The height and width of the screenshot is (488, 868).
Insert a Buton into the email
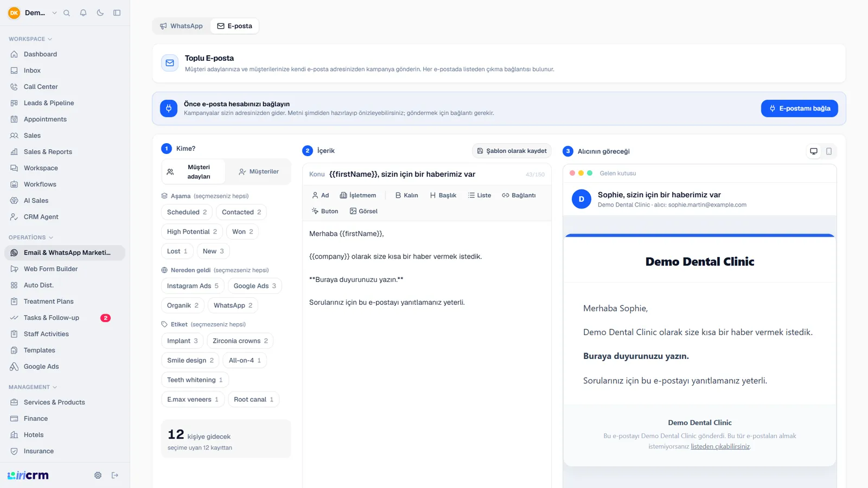(x=325, y=211)
